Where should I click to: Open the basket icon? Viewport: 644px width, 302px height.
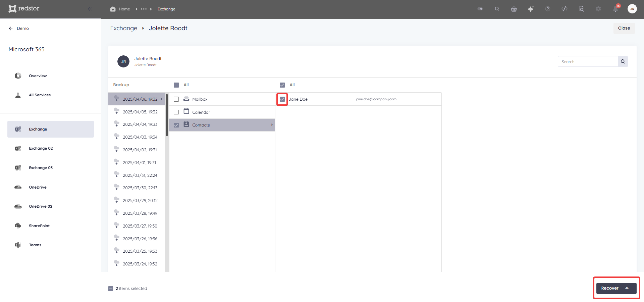[x=514, y=9]
